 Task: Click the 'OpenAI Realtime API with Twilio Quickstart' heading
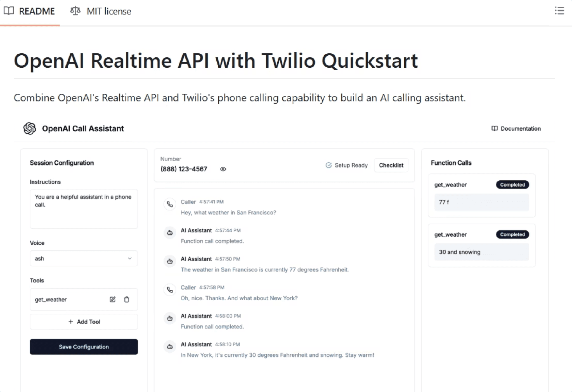(216, 60)
